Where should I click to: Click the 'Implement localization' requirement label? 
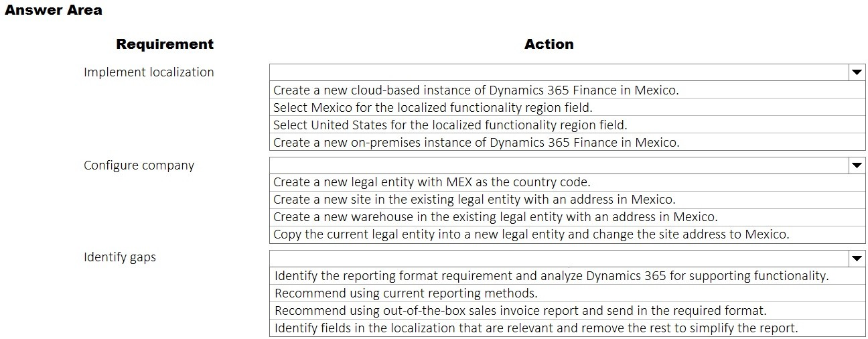click(x=149, y=72)
